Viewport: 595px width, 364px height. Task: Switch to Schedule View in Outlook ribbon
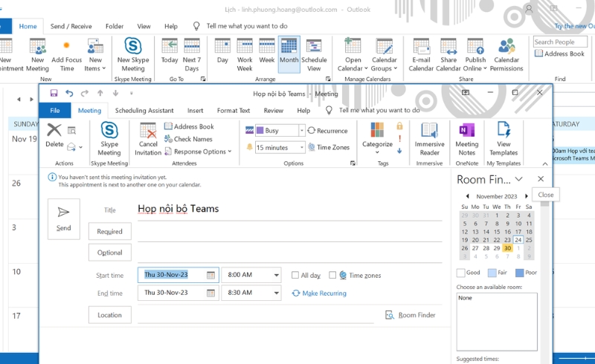[314, 55]
